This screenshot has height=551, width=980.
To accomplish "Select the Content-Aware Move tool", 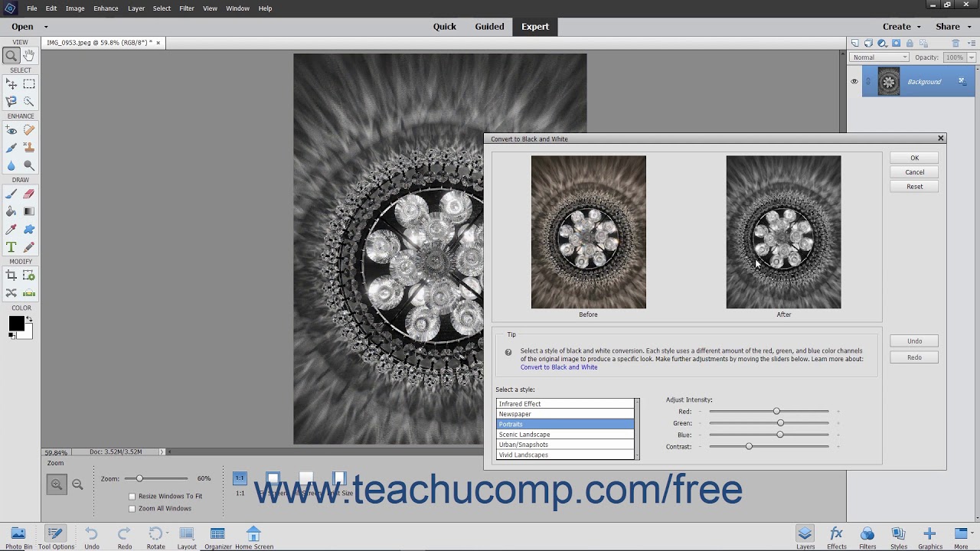I will pos(11,293).
